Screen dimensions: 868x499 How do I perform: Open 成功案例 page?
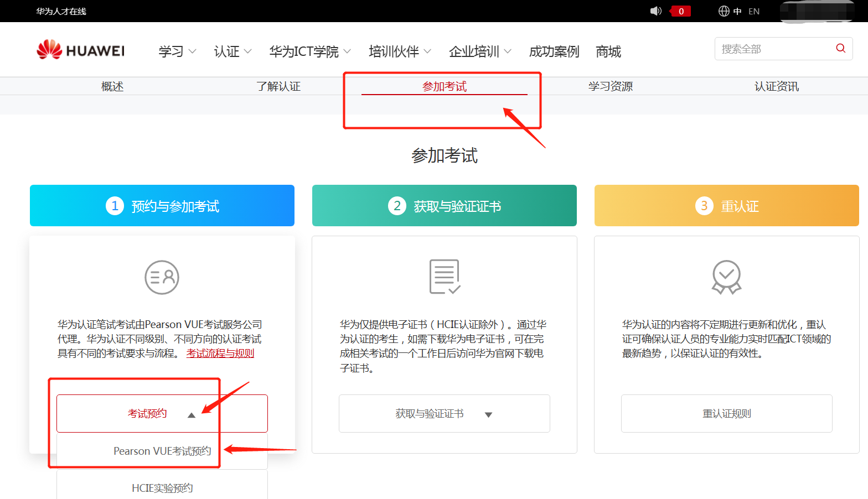pyautogui.click(x=554, y=51)
